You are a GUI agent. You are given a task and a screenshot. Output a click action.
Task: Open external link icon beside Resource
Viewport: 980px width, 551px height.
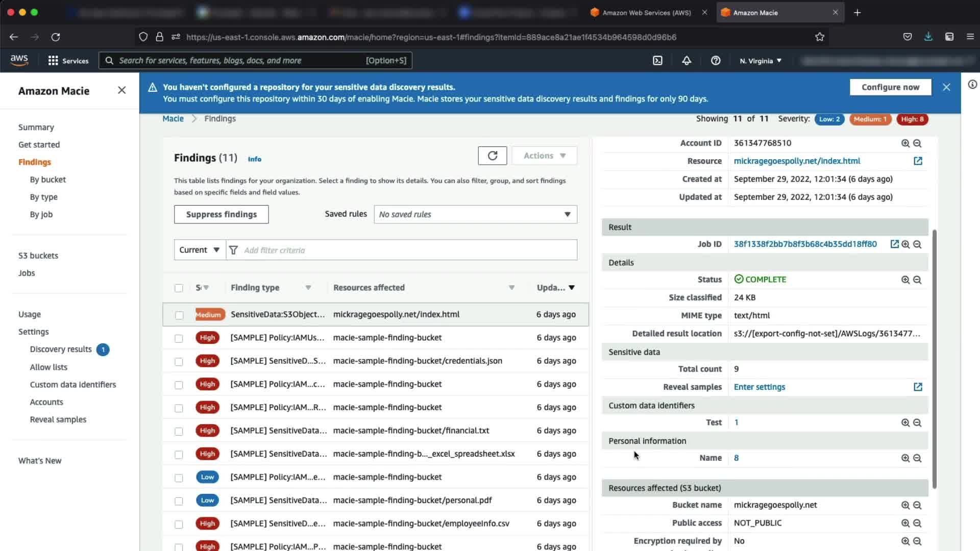(917, 161)
